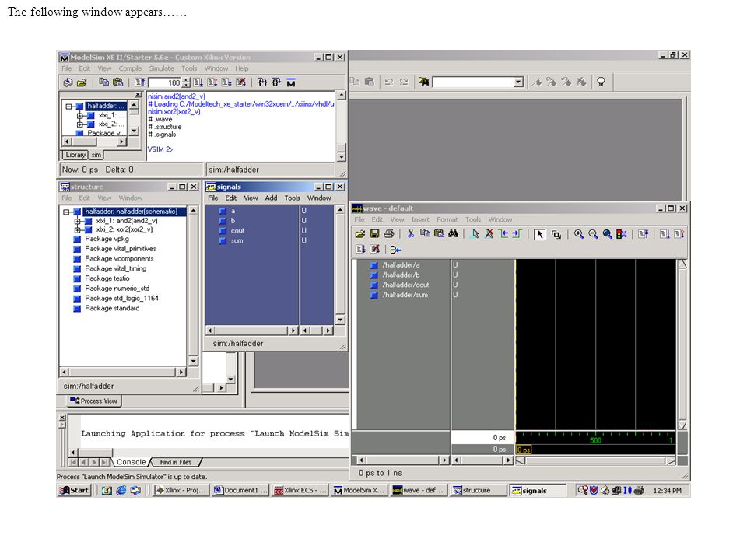Close the workspace pane with its small X
Screen dimensions: 747x560
coord(138,95)
